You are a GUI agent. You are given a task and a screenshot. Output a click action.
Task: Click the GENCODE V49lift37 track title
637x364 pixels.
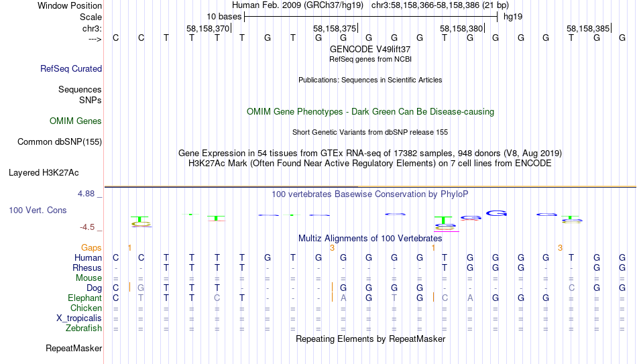coord(370,49)
